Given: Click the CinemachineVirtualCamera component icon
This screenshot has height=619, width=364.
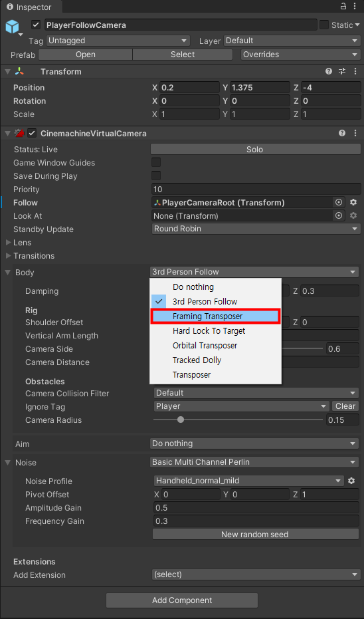Looking at the screenshot, I should coord(19,134).
